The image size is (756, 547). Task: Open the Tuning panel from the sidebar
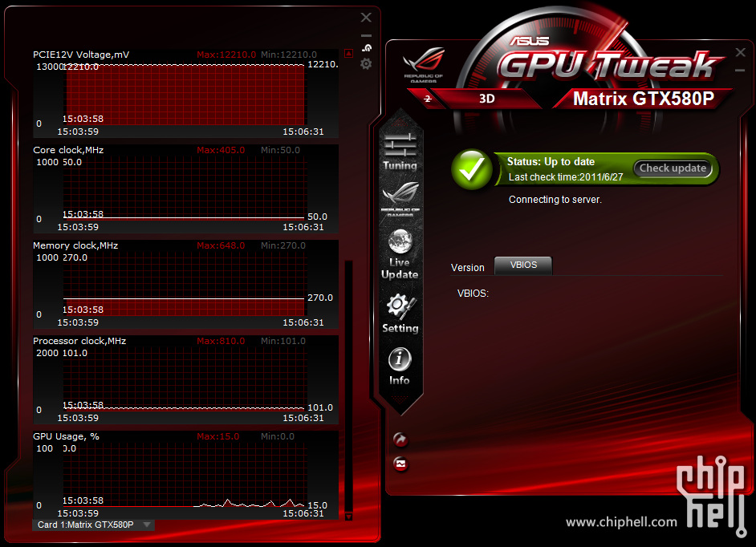(x=400, y=152)
